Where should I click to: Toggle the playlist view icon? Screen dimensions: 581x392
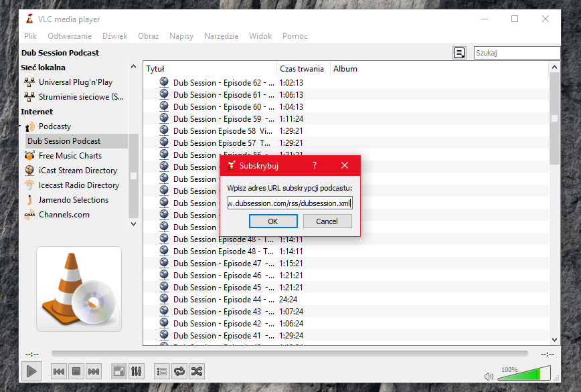[x=162, y=371]
